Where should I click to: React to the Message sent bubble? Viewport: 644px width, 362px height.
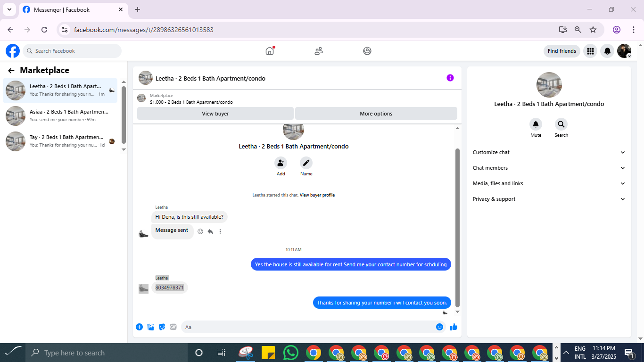click(x=200, y=231)
